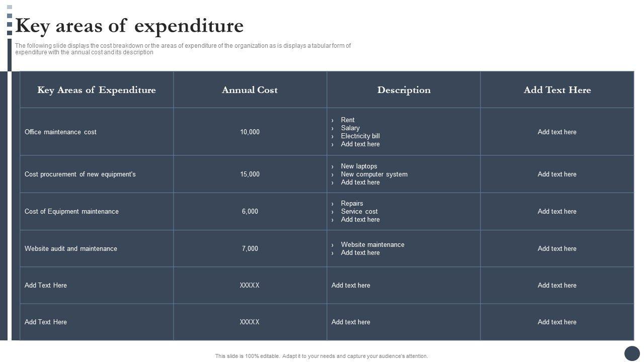This screenshot has width=644, height=362.
Task: Click the 'Key Areas of Expenditure' column header
Action: (97, 90)
